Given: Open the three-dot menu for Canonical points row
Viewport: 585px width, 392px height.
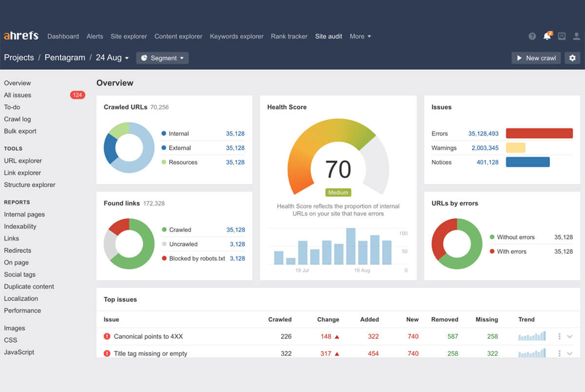Looking at the screenshot, I should (x=559, y=336).
